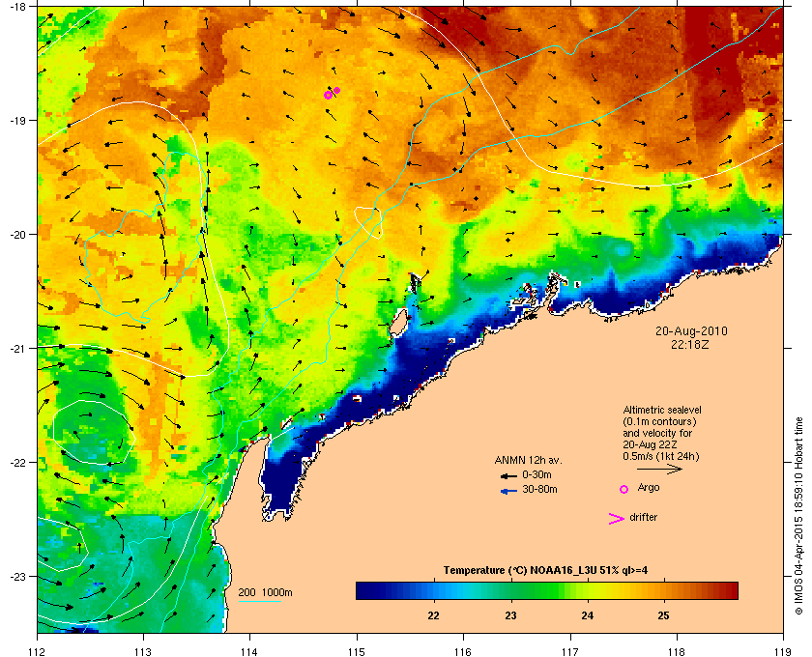Click the longitude axis label '116'
Viewport: 812px width, 657px height.
463,651
